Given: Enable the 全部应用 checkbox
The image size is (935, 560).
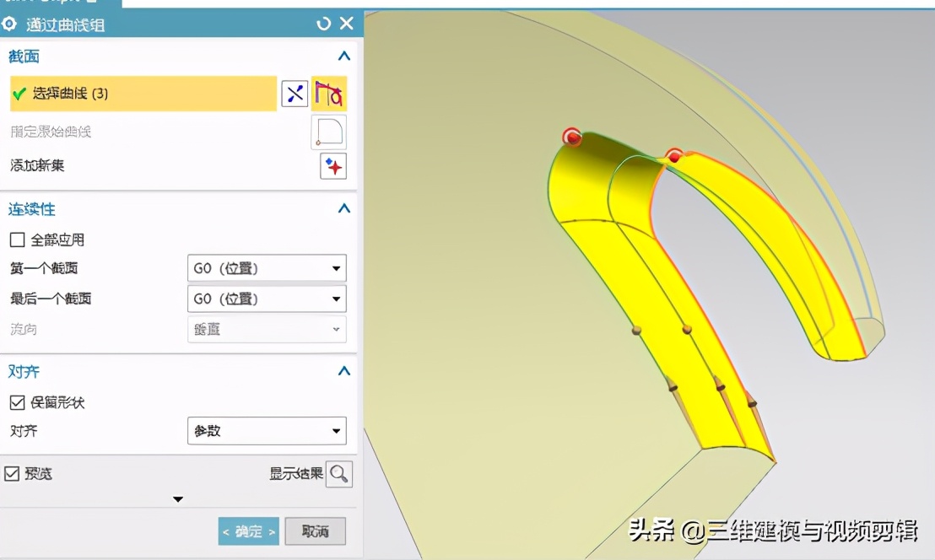Looking at the screenshot, I should [x=15, y=240].
